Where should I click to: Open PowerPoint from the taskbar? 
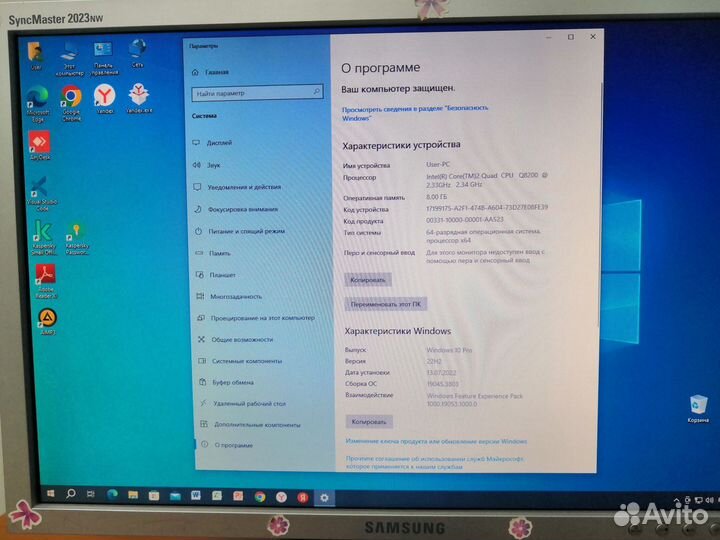click(238, 496)
